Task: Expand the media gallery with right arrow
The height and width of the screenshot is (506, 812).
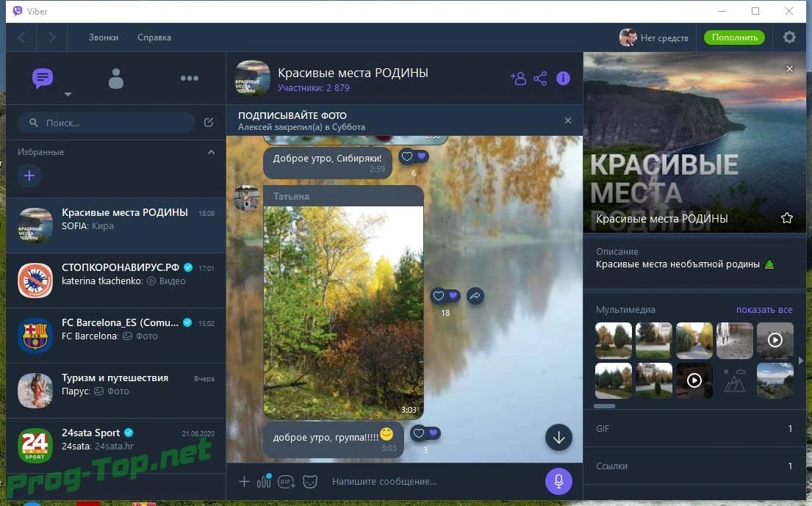Action: (801, 360)
